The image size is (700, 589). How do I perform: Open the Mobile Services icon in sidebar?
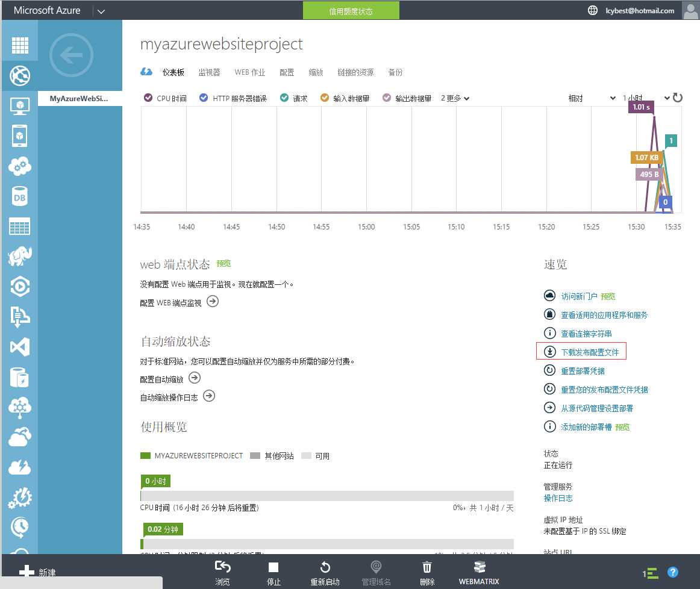[20, 136]
